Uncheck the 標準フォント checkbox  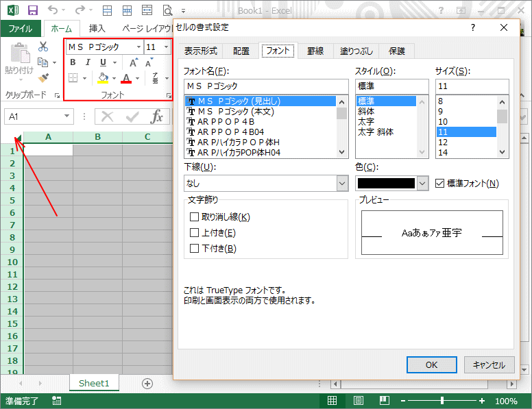coord(440,183)
